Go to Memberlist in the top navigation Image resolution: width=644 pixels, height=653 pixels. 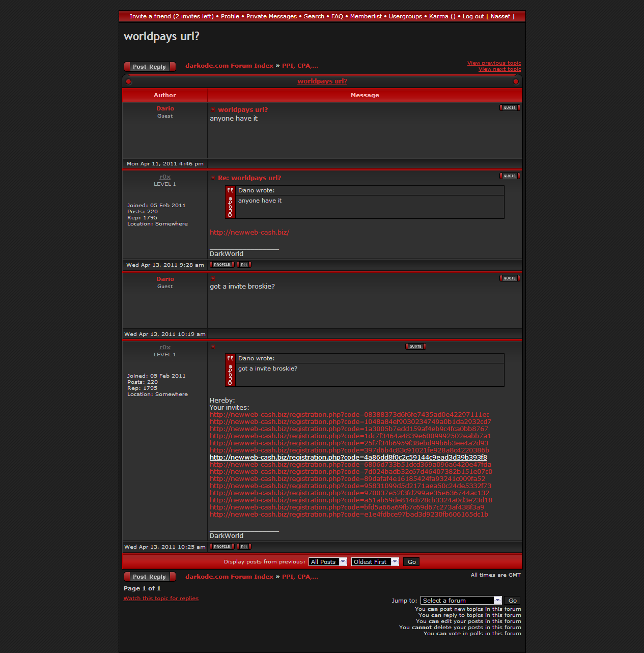point(366,16)
